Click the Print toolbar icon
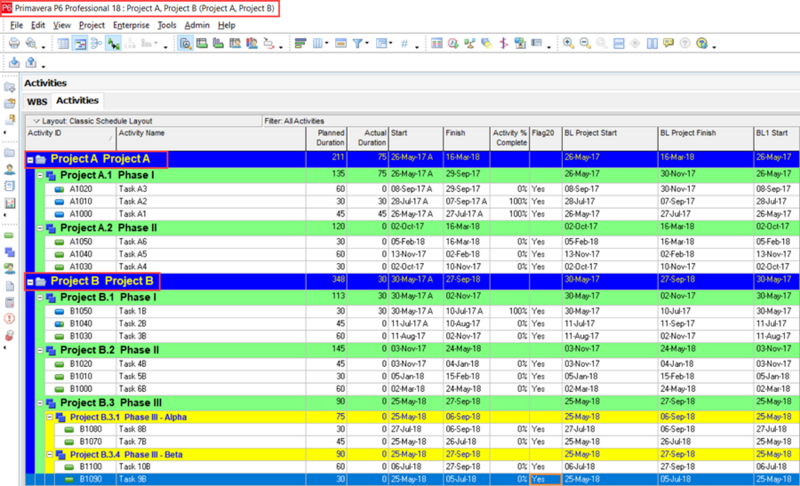The height and width of the screenshot is (486, 800). 14,43
